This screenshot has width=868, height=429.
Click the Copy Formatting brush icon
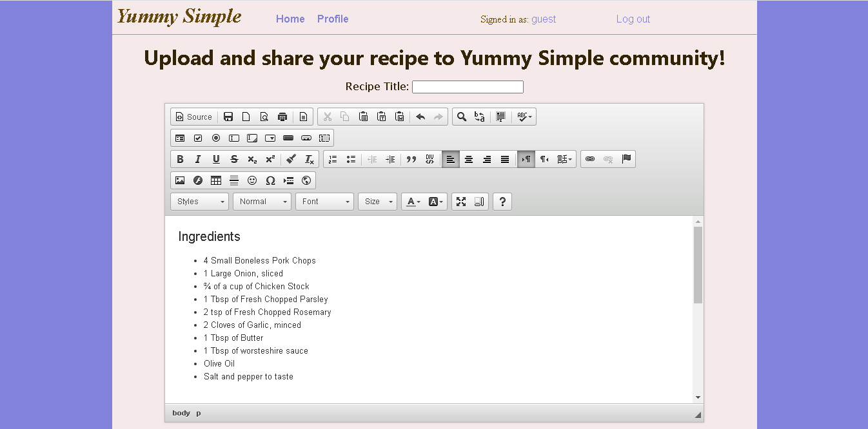point(291,159)
